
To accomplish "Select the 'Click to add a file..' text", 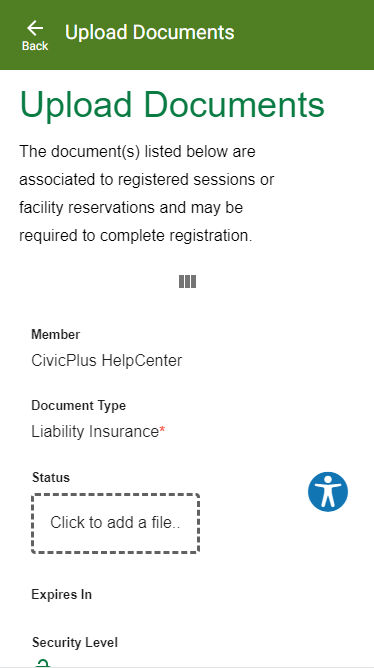I will (x=115, y=522).
